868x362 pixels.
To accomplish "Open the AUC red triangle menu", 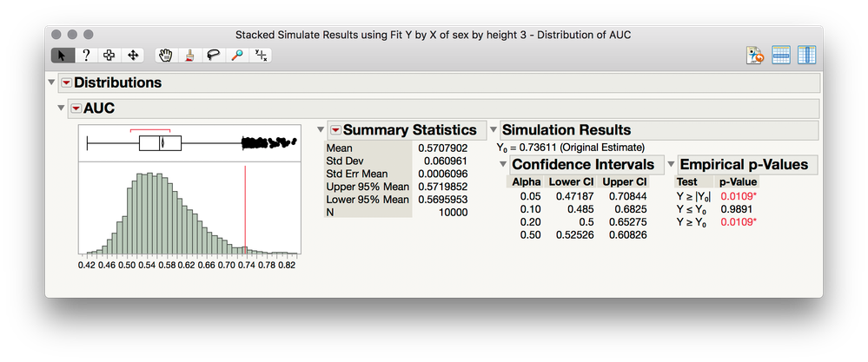I will click(76, 109).
